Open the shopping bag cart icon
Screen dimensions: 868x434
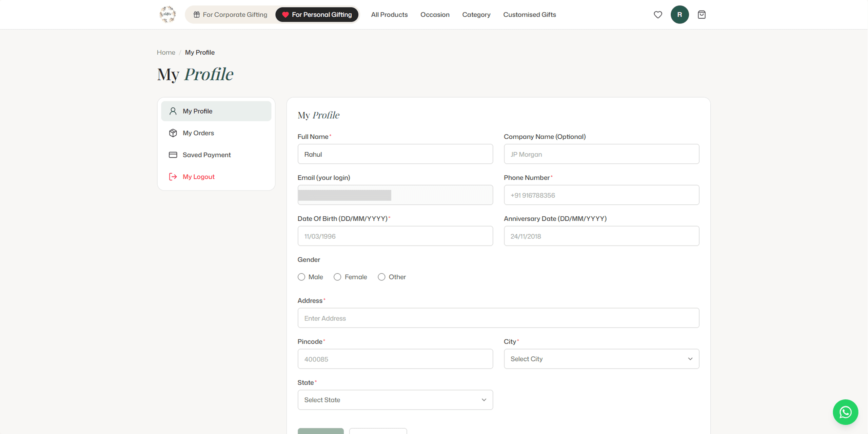click(x=702, y=15)
